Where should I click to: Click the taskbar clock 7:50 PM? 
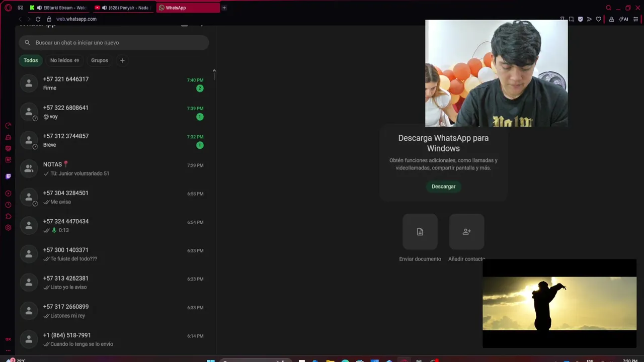click(630, 360)
